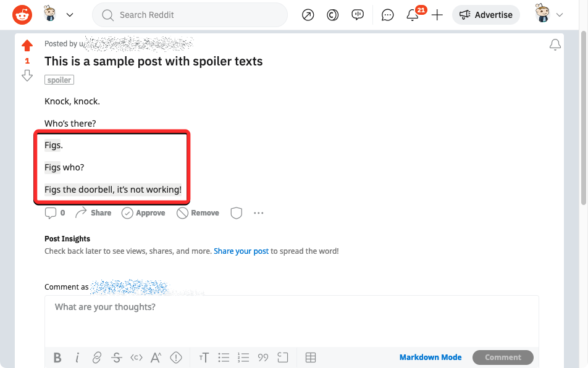Open the Coins icon in header

tap(333, 15)
